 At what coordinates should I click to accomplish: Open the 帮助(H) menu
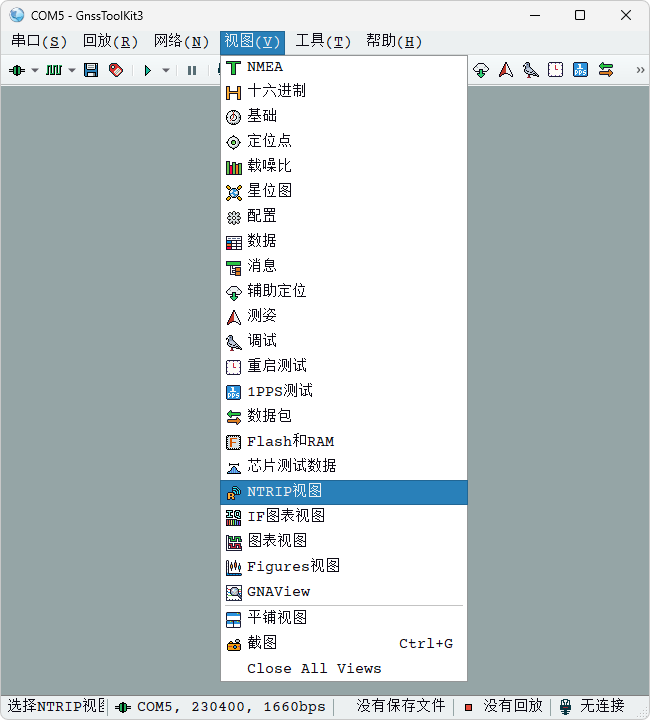point(394,41)
